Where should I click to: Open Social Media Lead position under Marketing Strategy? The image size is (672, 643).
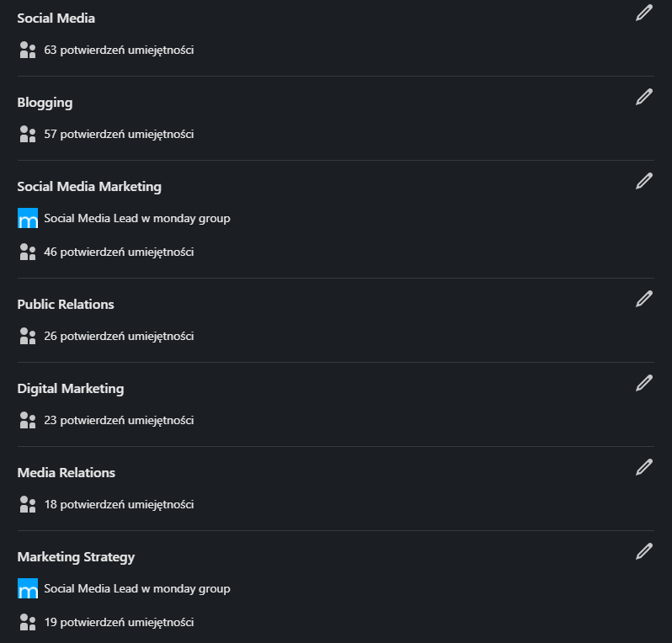(x=136, y=588)
